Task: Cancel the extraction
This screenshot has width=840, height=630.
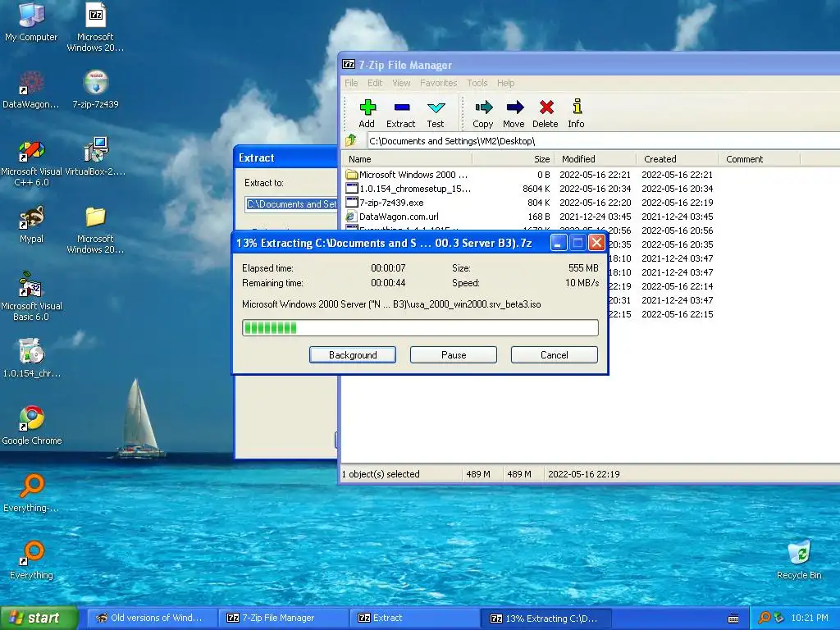Action: pyautogui.click(x=554, y=354)
